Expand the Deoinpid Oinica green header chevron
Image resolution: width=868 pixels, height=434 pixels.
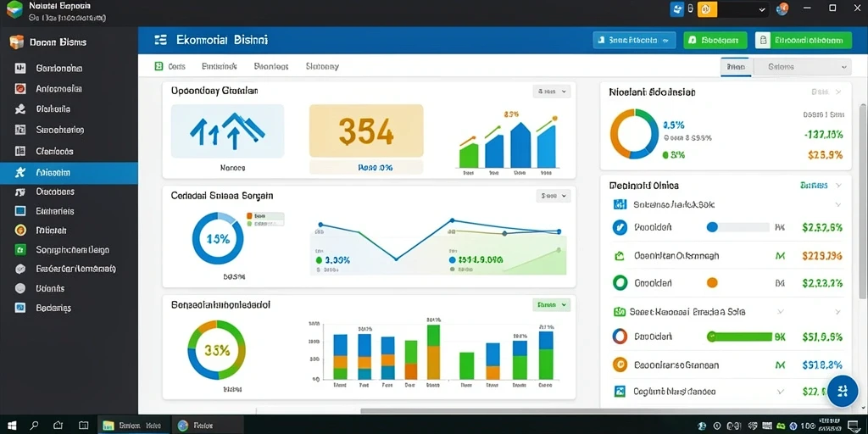tap(838, 186)
